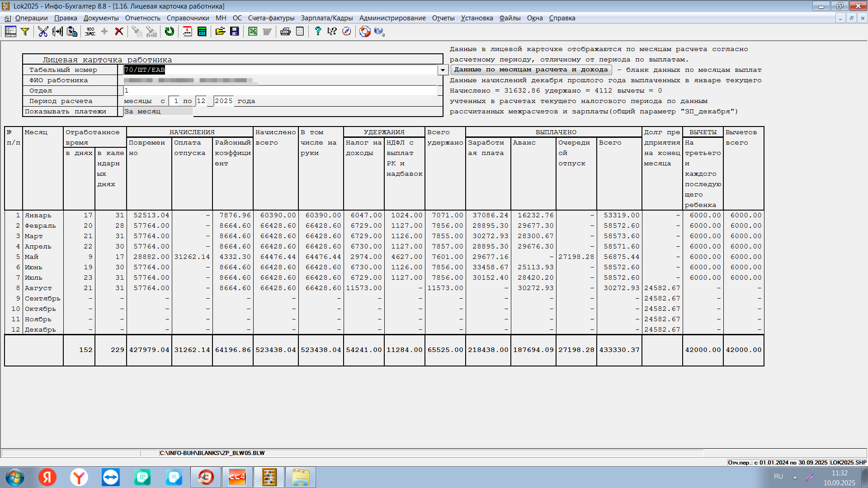Click the blue question mark help icon
This screenshot has height=488, width=868.
pyautogui.click(x=318, y=31)
